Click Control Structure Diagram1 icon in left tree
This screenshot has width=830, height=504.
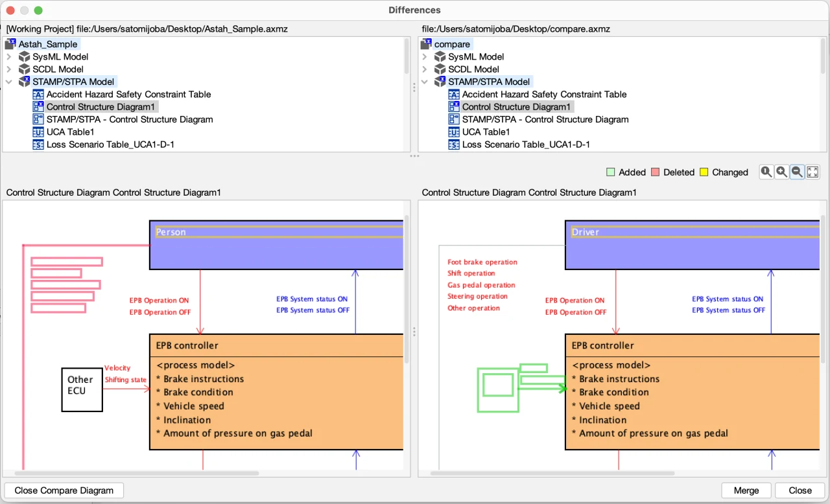click(x=38, y=107)
